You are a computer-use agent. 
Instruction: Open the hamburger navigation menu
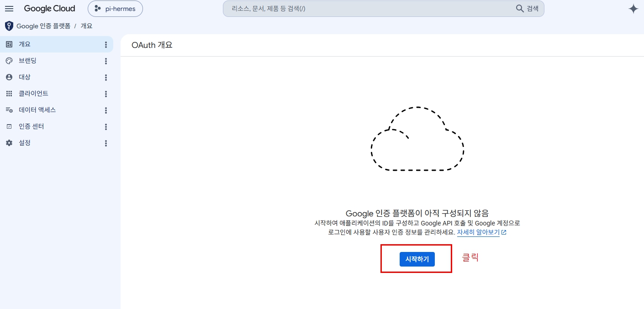[x=9, y=9]
